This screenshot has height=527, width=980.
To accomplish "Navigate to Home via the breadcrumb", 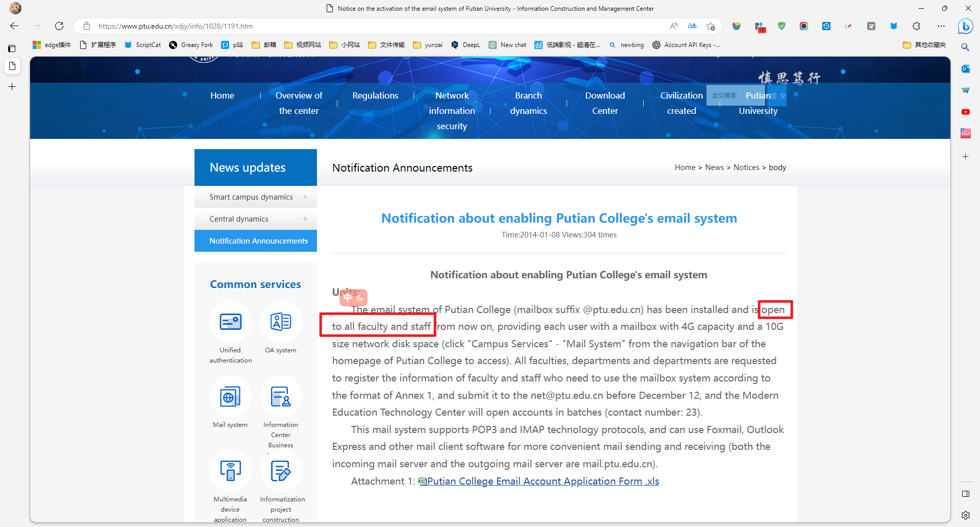I will (684, 167).
